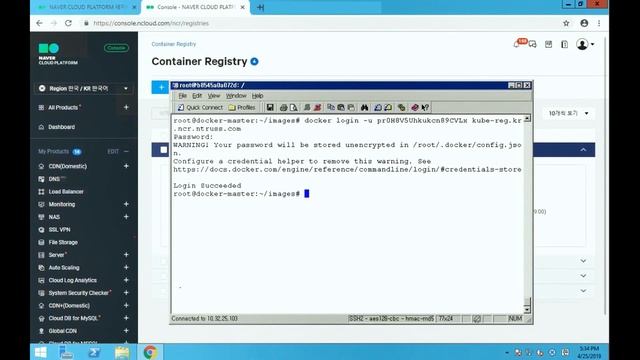Collapse the My Products section with the minus

click(x=126, y=151)
